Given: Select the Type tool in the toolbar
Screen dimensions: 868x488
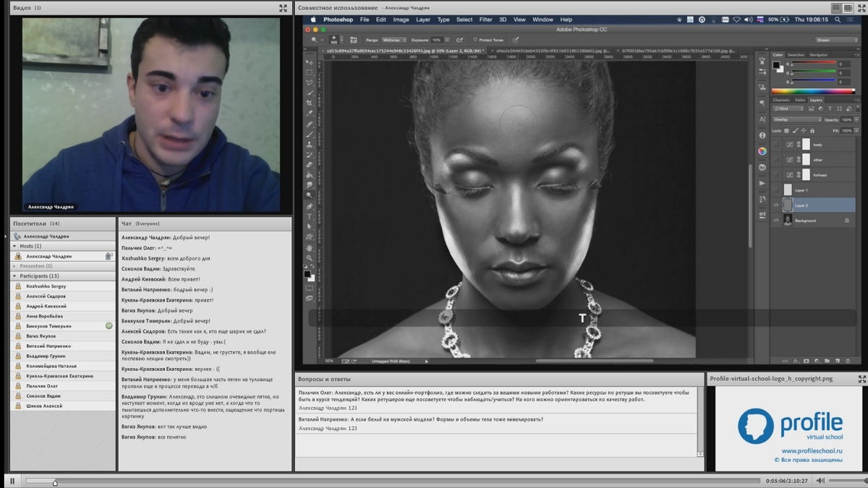Looking at the screenshot, I should (310, 216).
